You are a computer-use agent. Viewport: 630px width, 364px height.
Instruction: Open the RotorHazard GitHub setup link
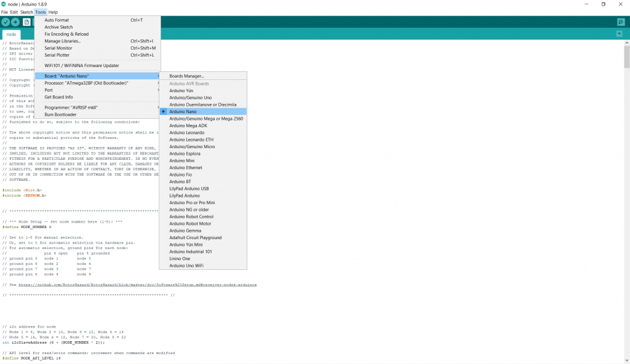[137, 285]
